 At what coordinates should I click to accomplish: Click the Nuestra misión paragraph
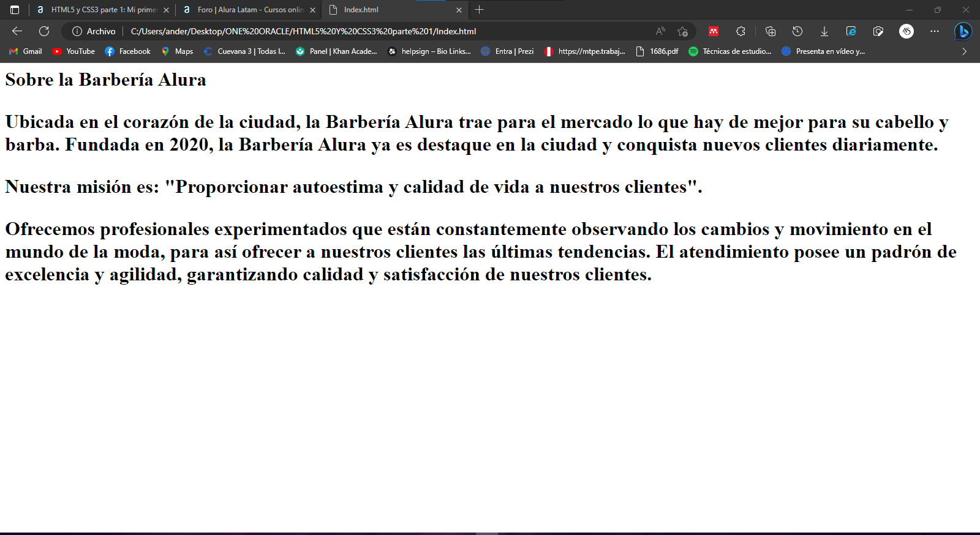pyautogui.click(x=353, y=186)
